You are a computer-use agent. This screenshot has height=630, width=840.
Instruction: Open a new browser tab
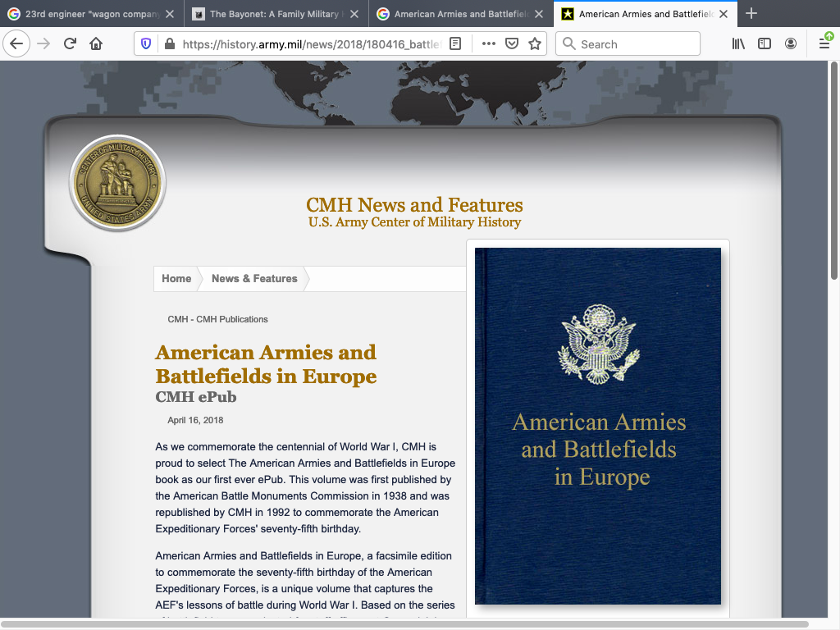[751, 14]
